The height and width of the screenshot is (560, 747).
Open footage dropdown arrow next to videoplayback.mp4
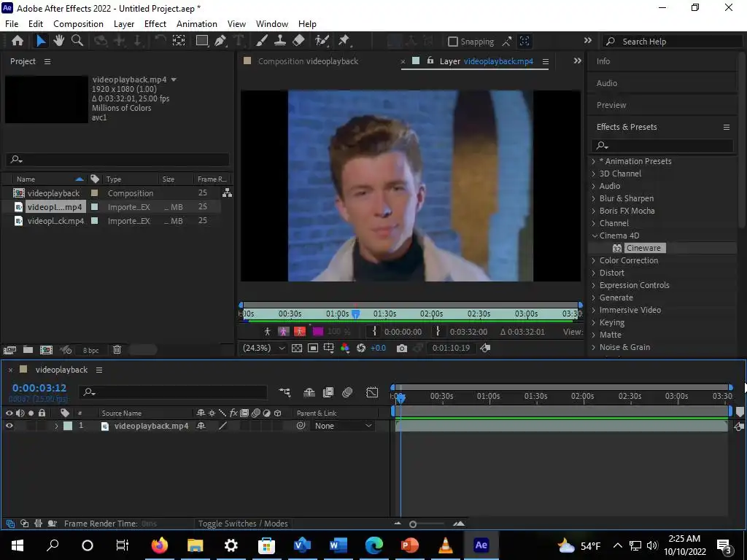coord(174,79)
